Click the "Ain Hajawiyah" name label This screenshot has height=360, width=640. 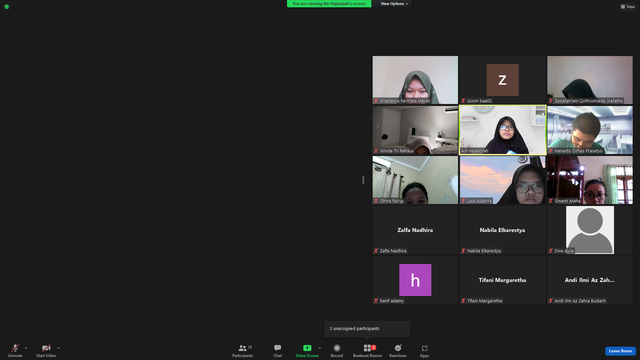click(x=475, y=151)
